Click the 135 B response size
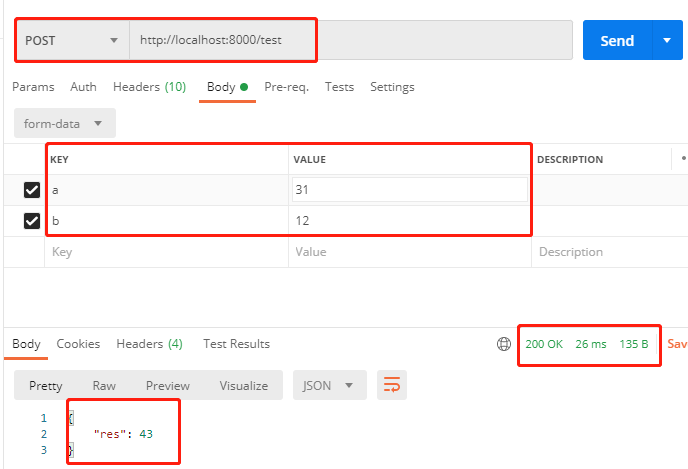Image resolution: width=688 pixels, height=469 pixels. pyautogui.click(x=634, y=344)
